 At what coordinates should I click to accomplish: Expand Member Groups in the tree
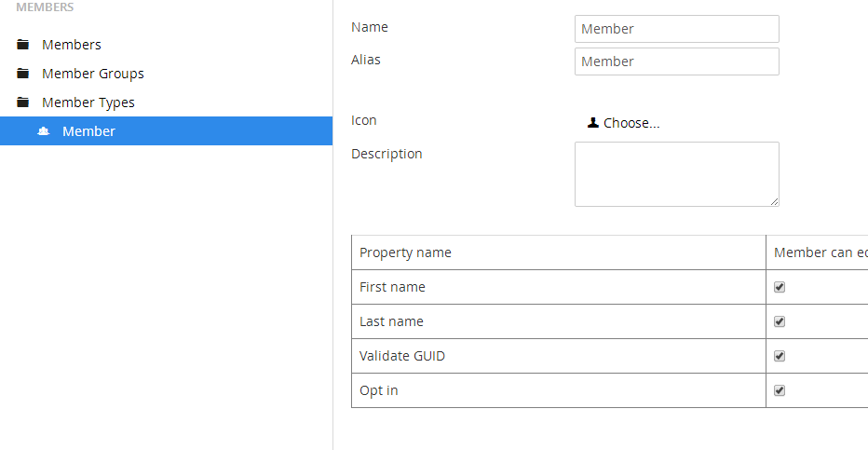93,74
